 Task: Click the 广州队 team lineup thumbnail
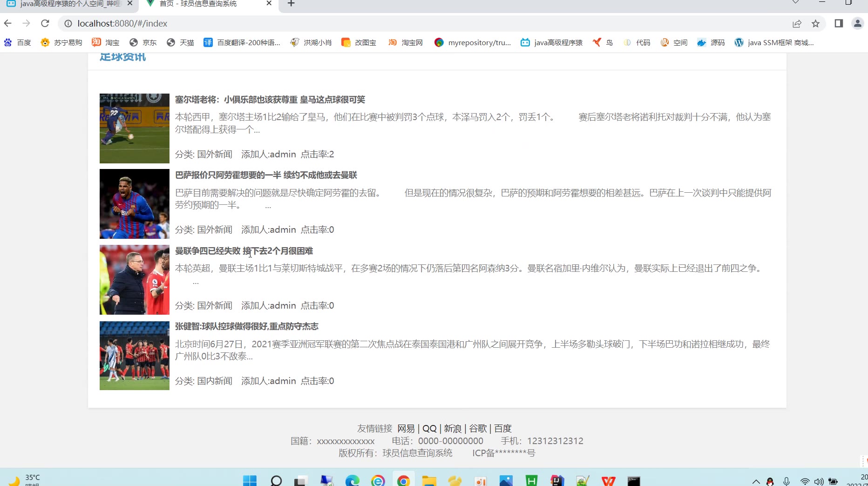pyautogui.click(x=135, y=355)
